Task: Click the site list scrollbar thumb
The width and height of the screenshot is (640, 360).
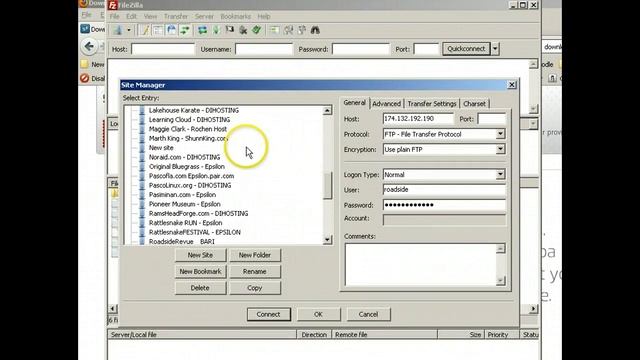Action: tap(327, 185)
